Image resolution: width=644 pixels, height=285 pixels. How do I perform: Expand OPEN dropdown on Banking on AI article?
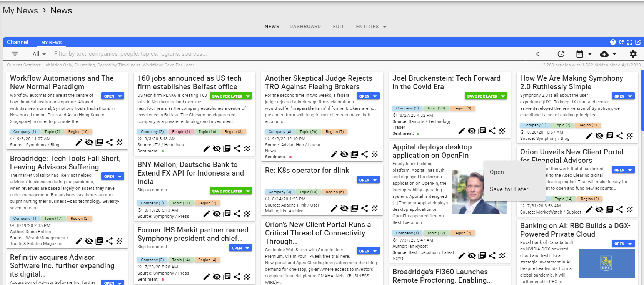coord(630,244)
